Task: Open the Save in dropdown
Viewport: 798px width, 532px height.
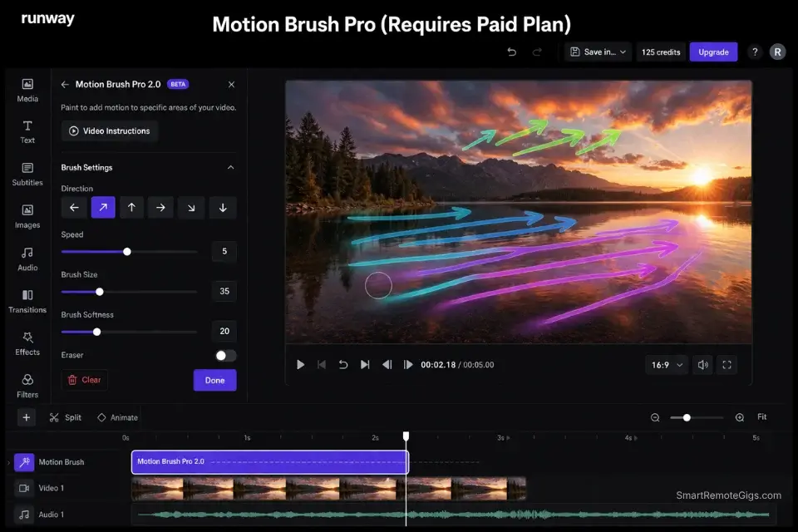Action: tap(598, 52)
